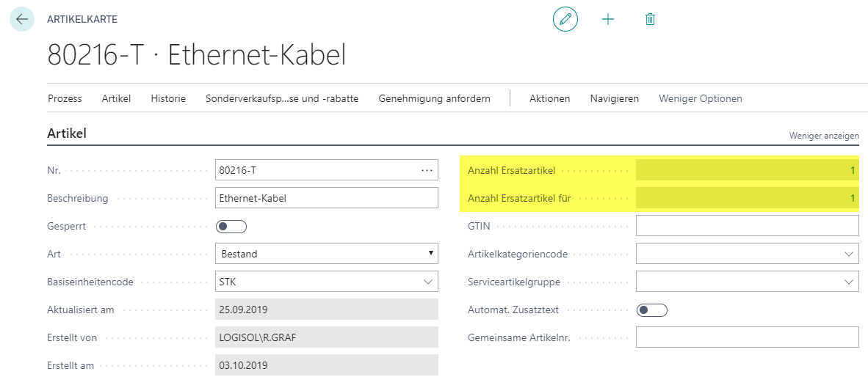Screen dimensions: 868x388
Task: Click the back arrow icon
Action: 22,19
